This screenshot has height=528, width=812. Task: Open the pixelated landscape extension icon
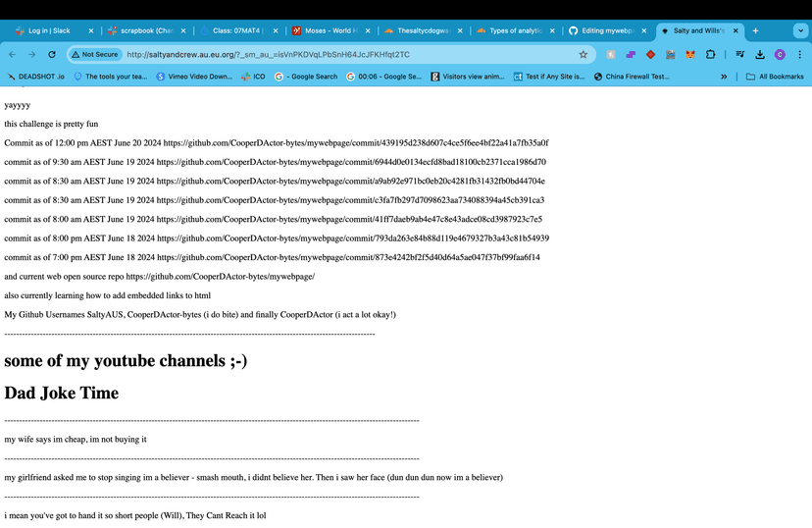[x=671, y=54]
